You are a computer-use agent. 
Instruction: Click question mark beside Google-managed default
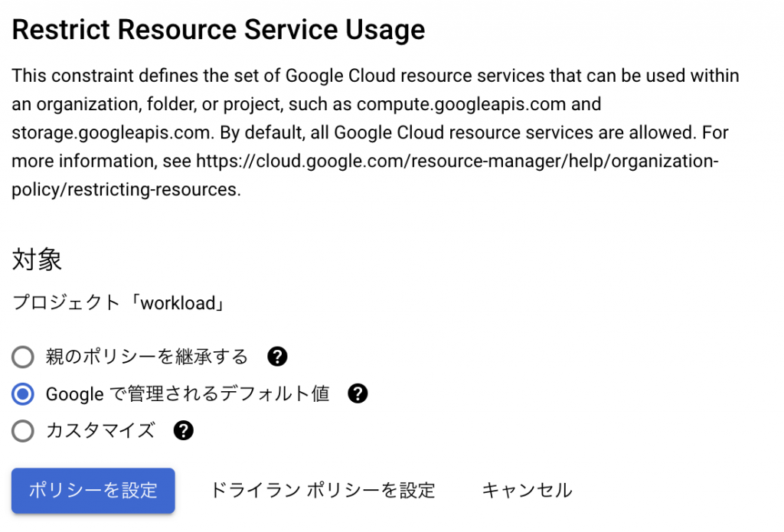coord(358,393)
